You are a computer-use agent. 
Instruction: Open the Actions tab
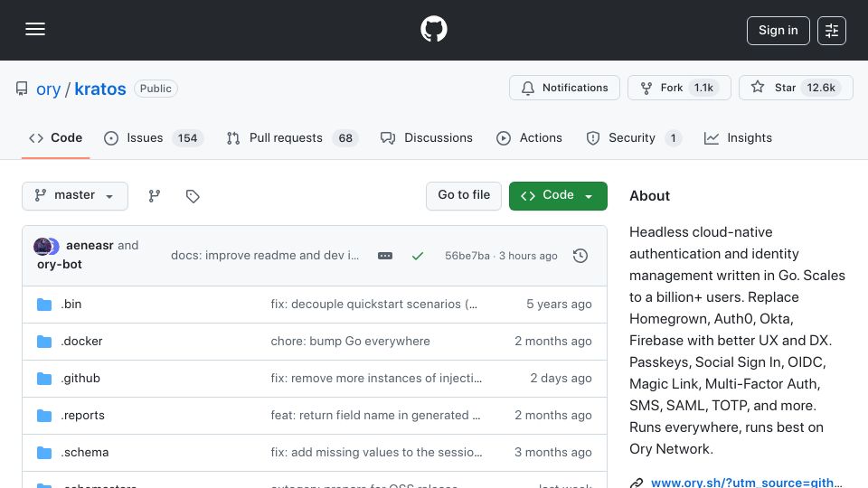coord(529,137)
